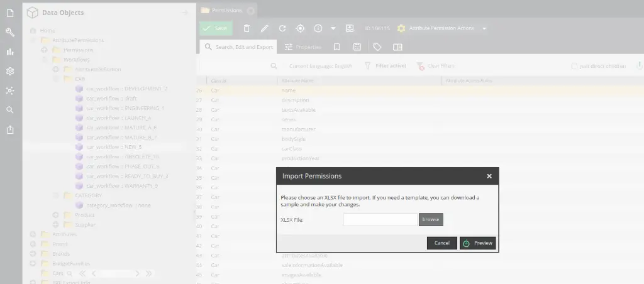Open the search magnifier in left sidebar
This screenshot has width=644, height=284.
pyautogui.click(x=10, y=110)
